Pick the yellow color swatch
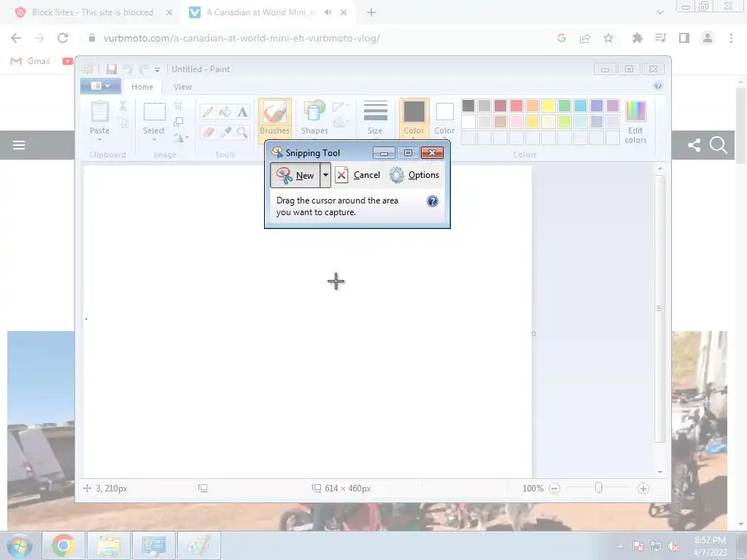 (549, 105)
